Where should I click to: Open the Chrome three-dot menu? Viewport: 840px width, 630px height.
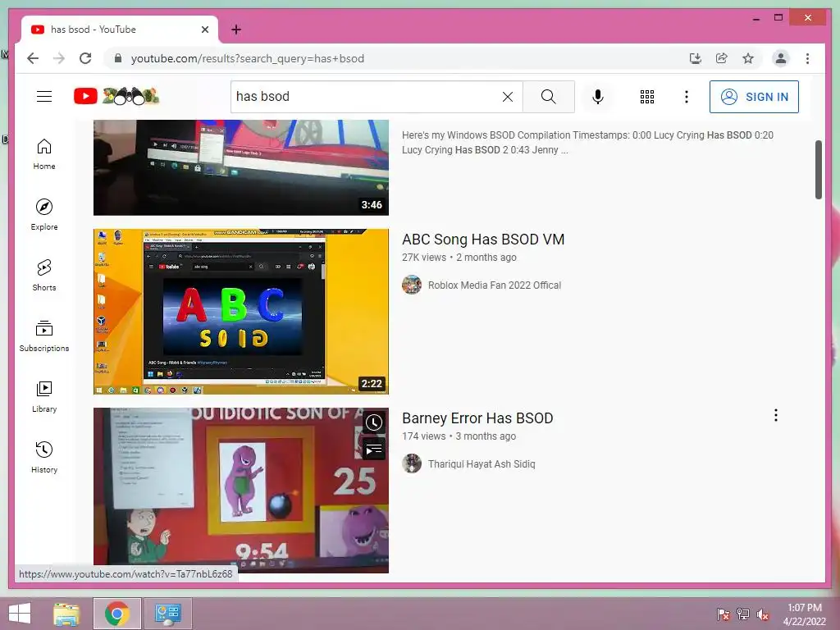[807, 58]
